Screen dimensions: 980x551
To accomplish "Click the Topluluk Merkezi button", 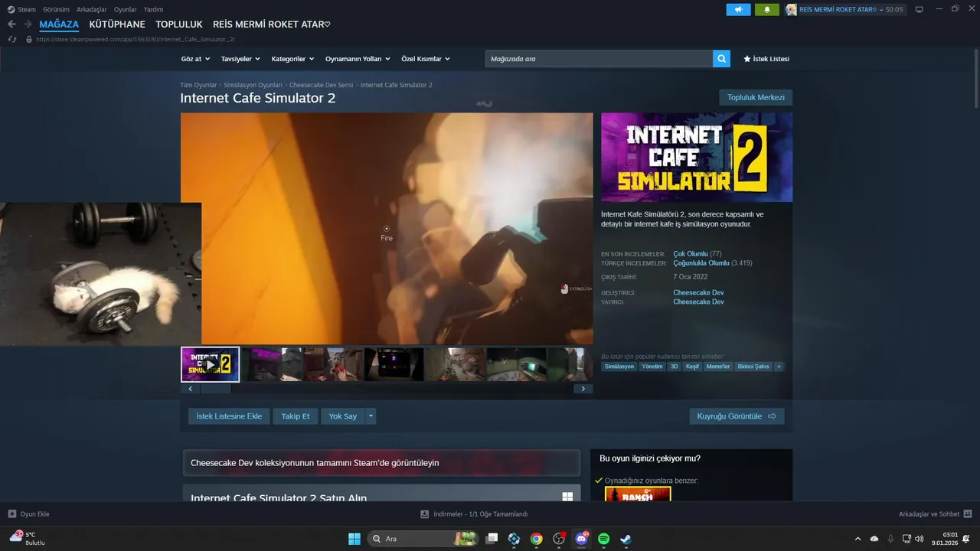I will [756, 97].
